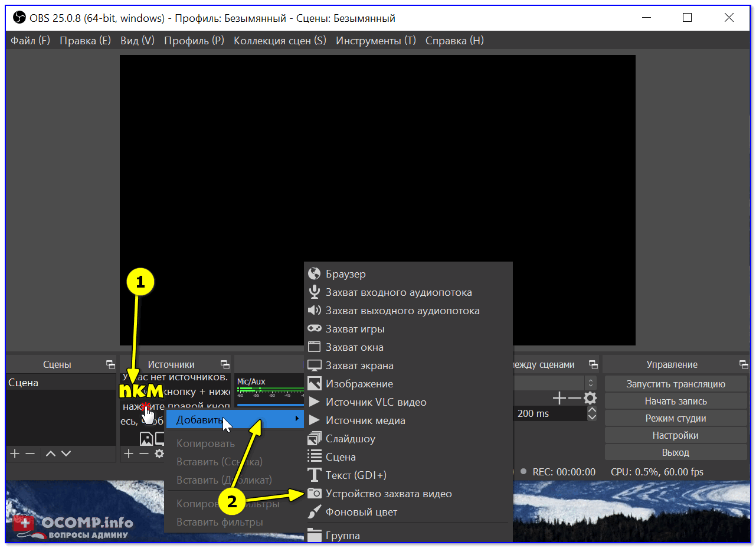Remove scene with the minus icon
Screen dimensions: 756x548
point(31,454)
